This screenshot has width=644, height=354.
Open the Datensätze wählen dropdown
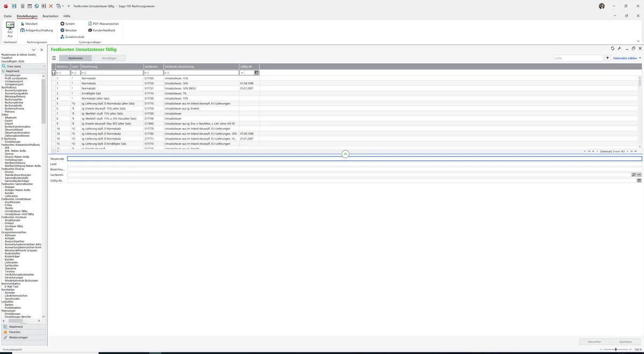pyautogui.click(x=627, y=58)
